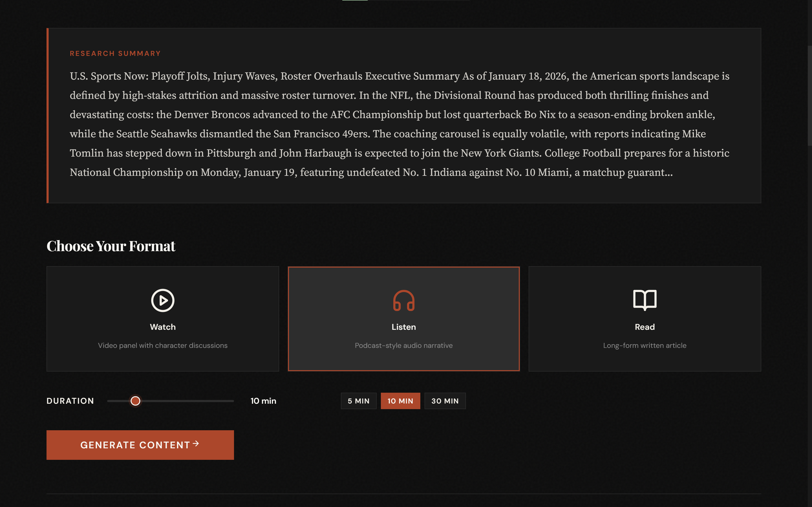The image size is (812, 507).
Task: Select the Watch format card
Action: point(163,319)
